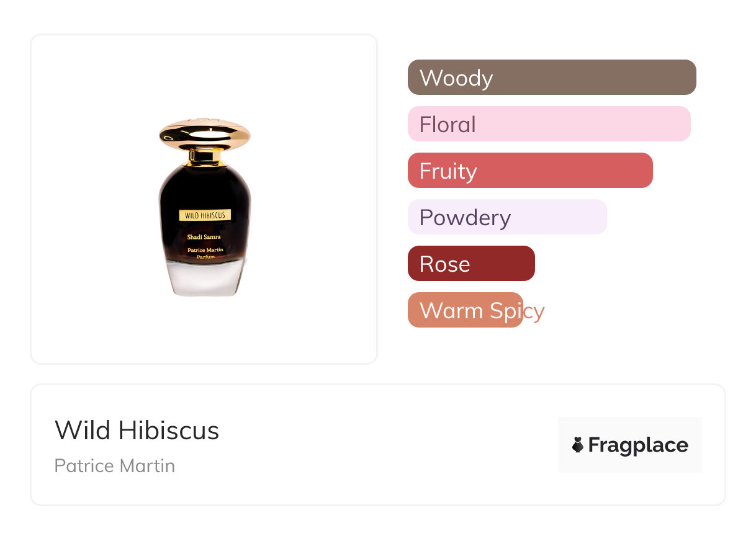Click the Fragplace wordmark text
756x536 pixels.
[x=638, y=445]
